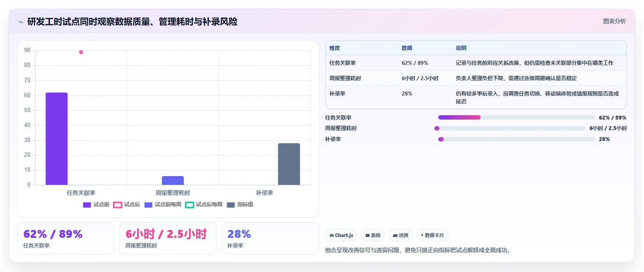Select the 6小时 / 2.5小时 table cell

pos(420,78)
